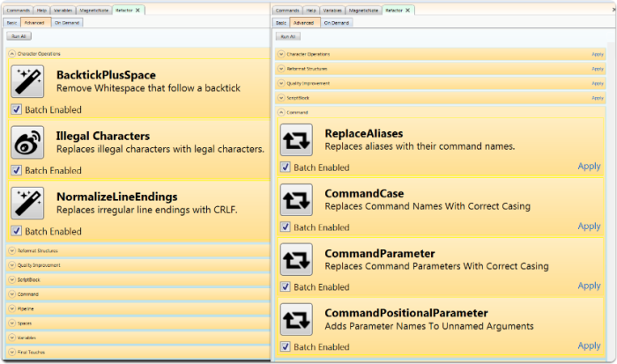Collapse Character Operations in the left pane
The image size is (617, 364).
pos(11,54)
